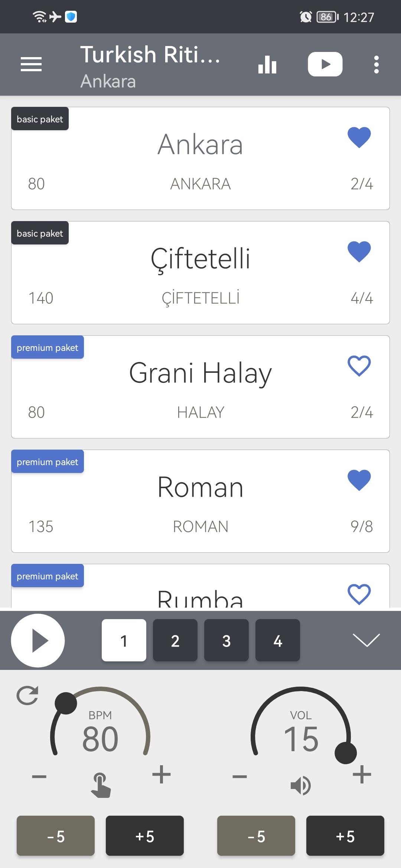Favorite the Grani Halay rhythm
The height and width of the screenshot is (868, 401).
coord(359,366)
